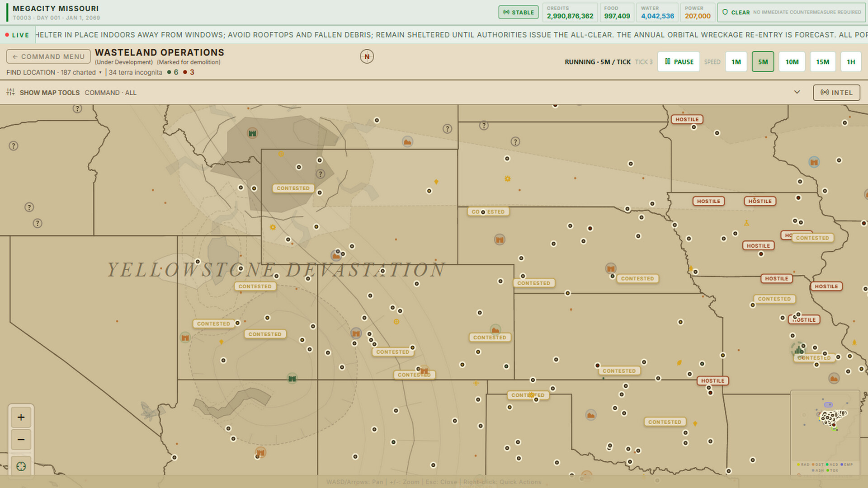
Task: Click the yellow gear marker in upper middle
Action: coord(507,179)
